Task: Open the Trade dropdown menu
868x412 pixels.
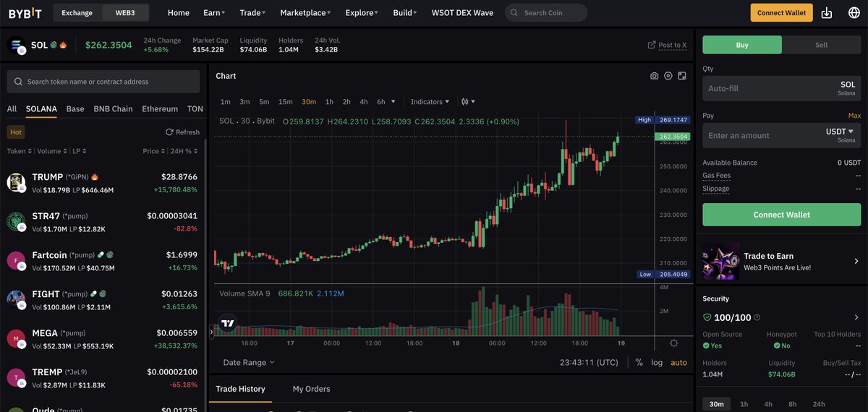Action: [x=252, y=13]
